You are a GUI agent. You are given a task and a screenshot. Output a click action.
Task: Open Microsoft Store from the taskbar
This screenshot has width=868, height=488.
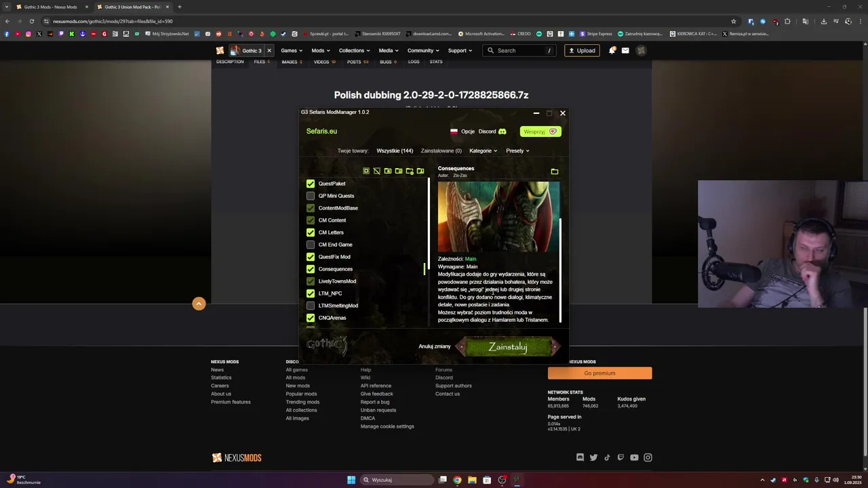pyautogui.click(x=487, y=480)
